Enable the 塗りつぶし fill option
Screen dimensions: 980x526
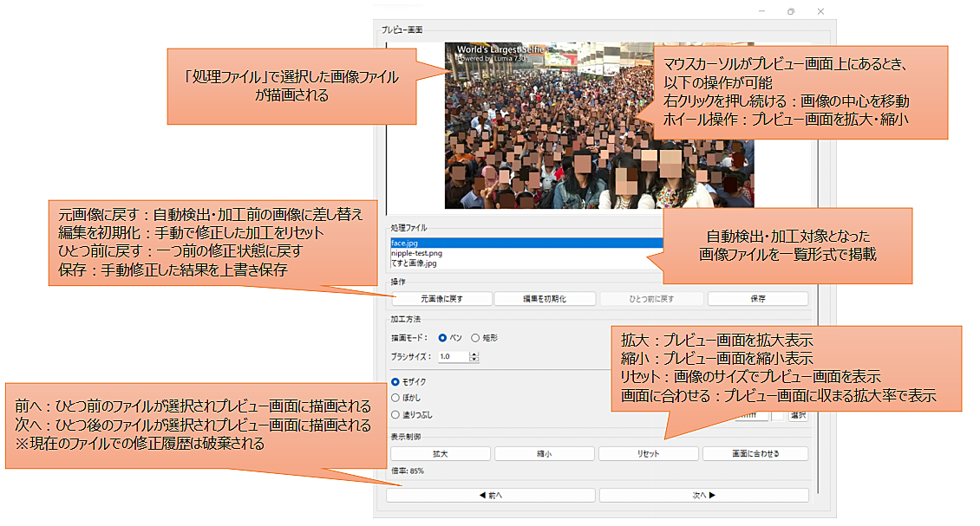click(x=396, y=414)
